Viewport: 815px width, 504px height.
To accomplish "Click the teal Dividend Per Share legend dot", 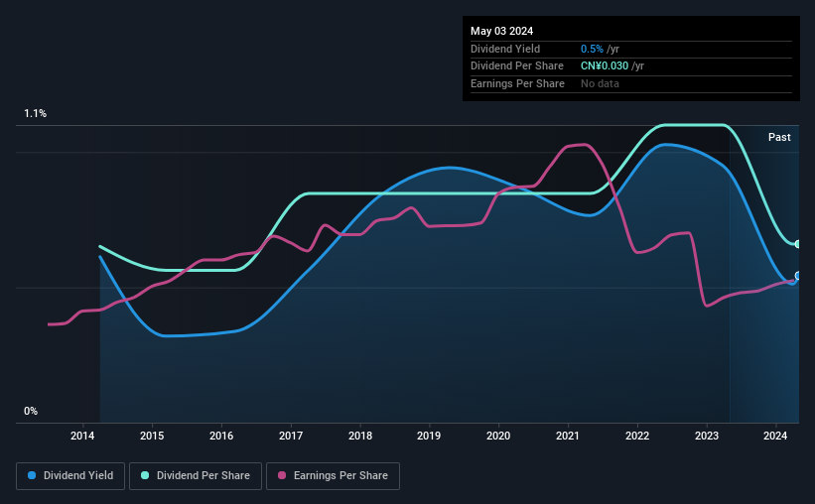I will 145,475.
